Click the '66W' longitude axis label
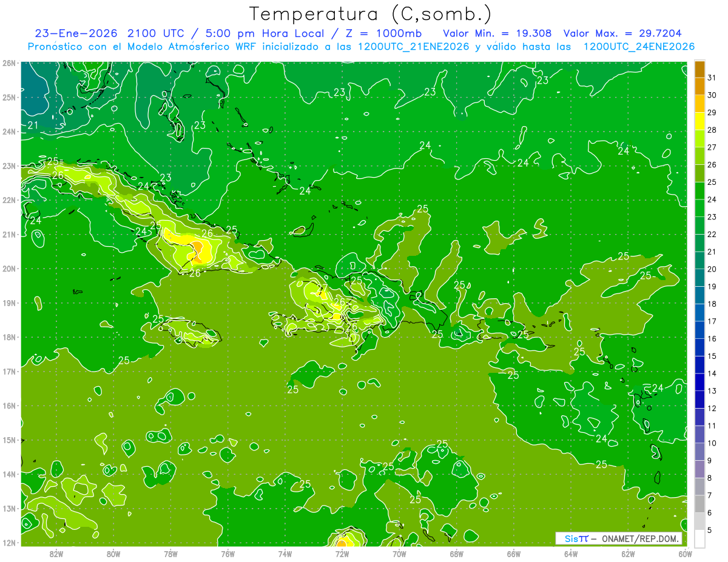 click(514, 554)
